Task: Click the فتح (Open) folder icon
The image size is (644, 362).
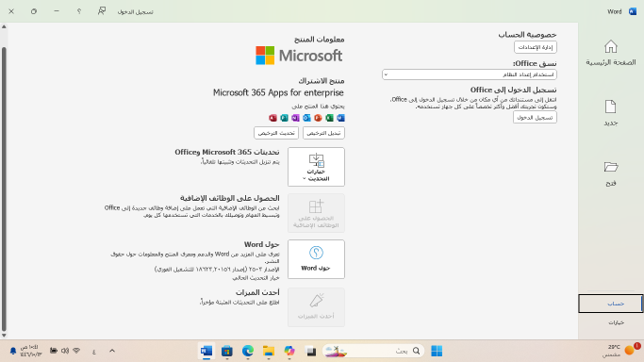Action: pos(611,167)
